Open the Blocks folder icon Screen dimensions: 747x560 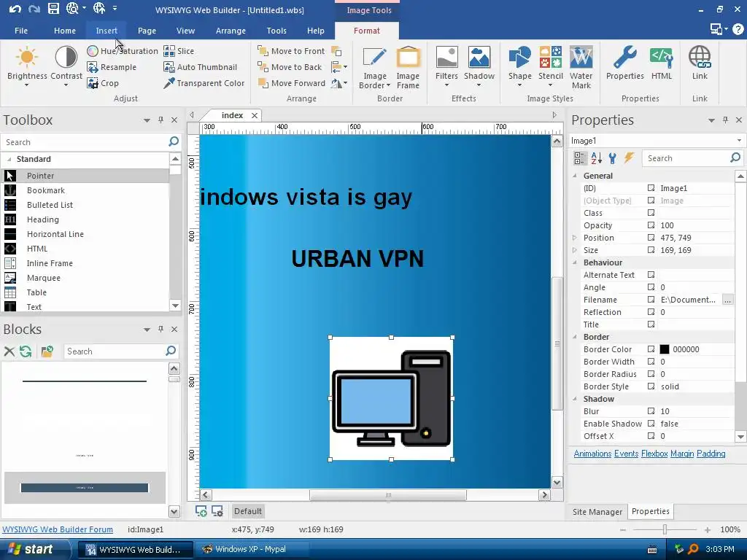[x=47, y=351]
